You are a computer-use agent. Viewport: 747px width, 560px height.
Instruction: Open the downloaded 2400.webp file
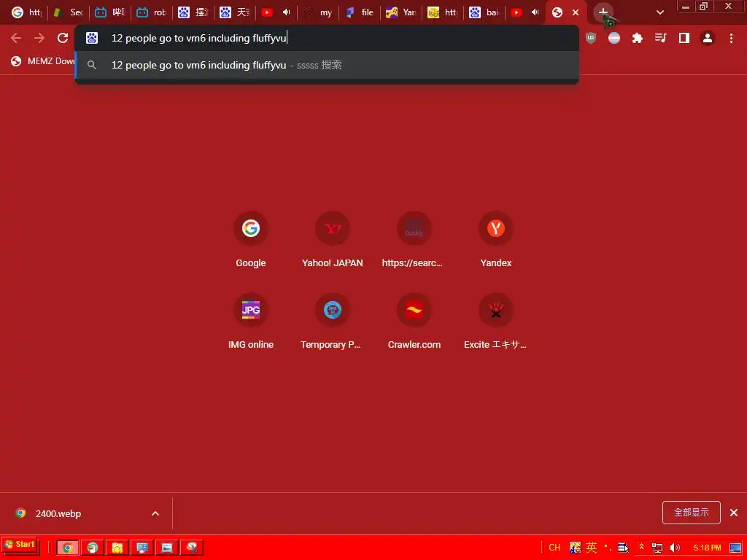tap(58, 513)
